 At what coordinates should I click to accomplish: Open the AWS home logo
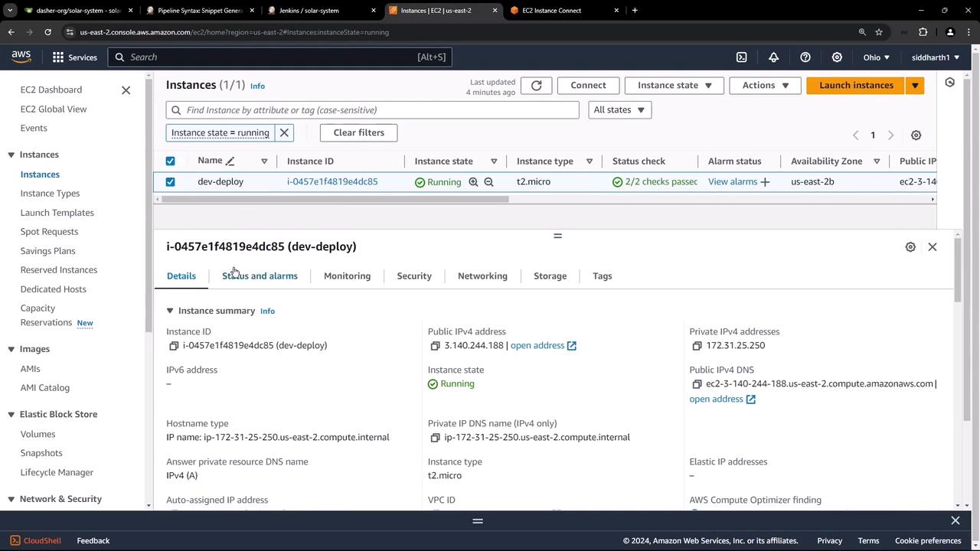click(x=21, y=57)
